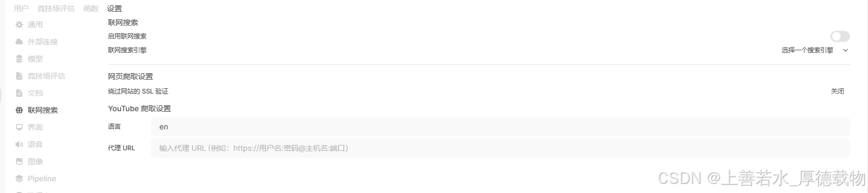This screenshot has height=193, width=868.
Task: Open the 模型 stack icon
Action: pos(19,59)
